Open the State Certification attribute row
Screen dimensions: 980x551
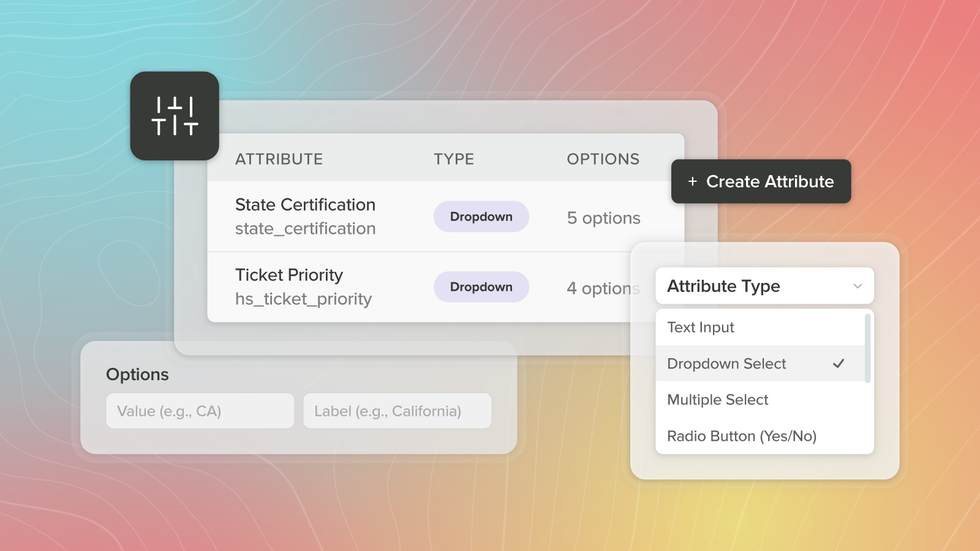tap(446, 216)
